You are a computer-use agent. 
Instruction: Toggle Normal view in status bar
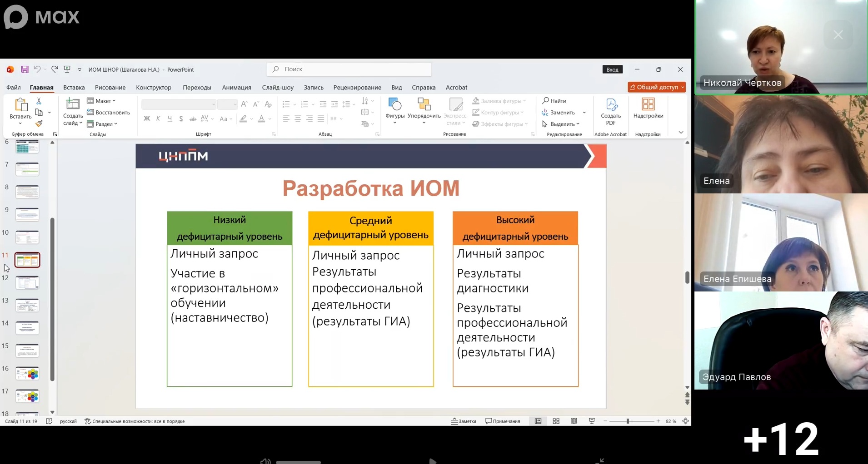click(538, 421)
